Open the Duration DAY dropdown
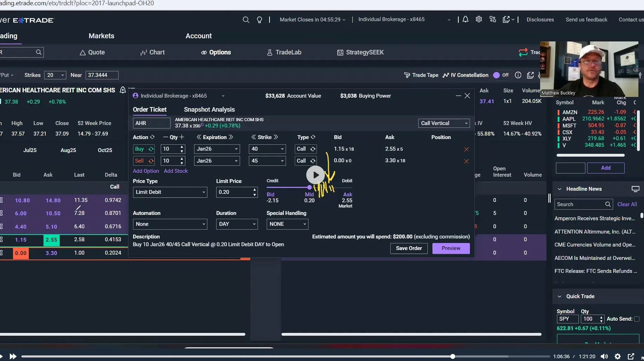Screen dimensions: 644x361 pyautogui.click(x=237, y=224)
